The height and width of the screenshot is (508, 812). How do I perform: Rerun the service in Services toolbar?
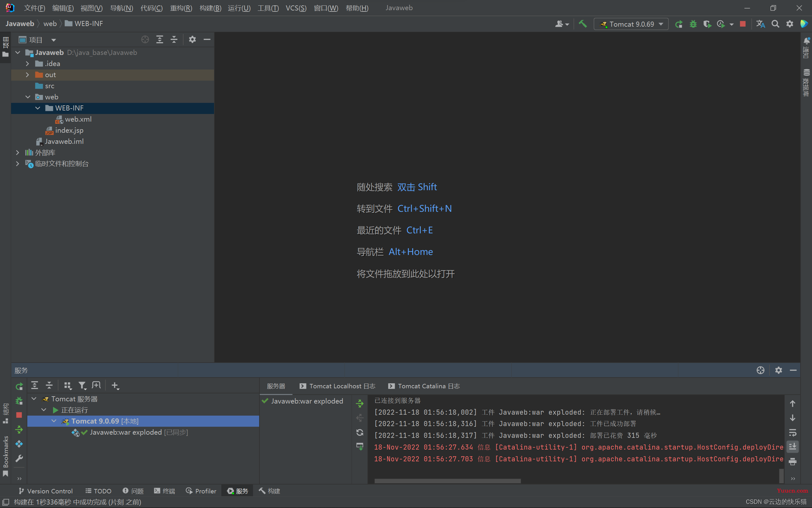coord(19,386)
